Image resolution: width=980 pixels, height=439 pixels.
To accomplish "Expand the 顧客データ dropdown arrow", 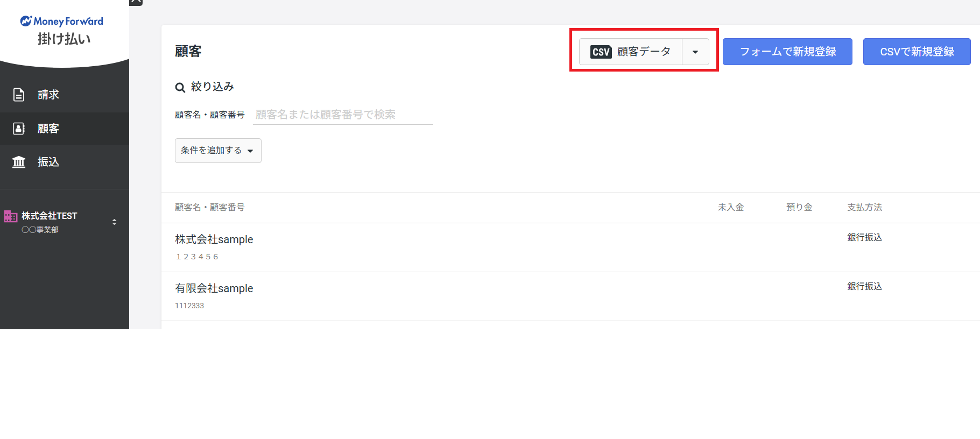I will pyautogui.click(x=695, y=52).
